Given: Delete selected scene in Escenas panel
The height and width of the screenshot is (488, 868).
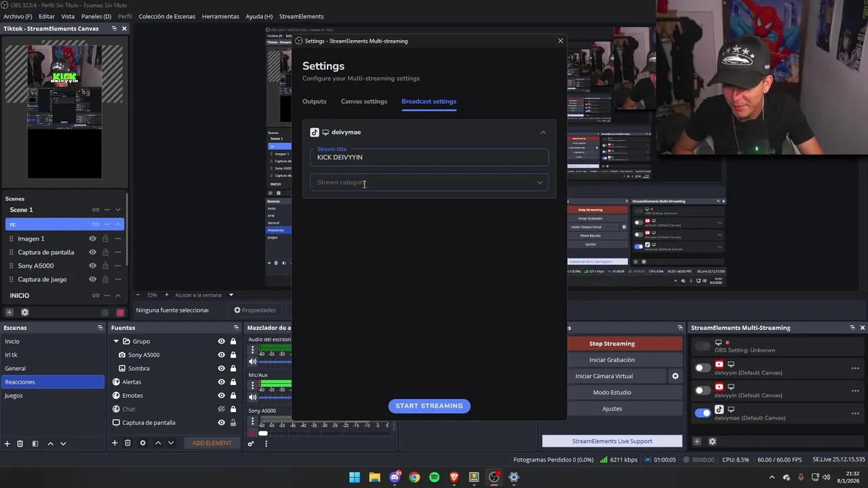Looking at the screenshot, I should [20, 443].
